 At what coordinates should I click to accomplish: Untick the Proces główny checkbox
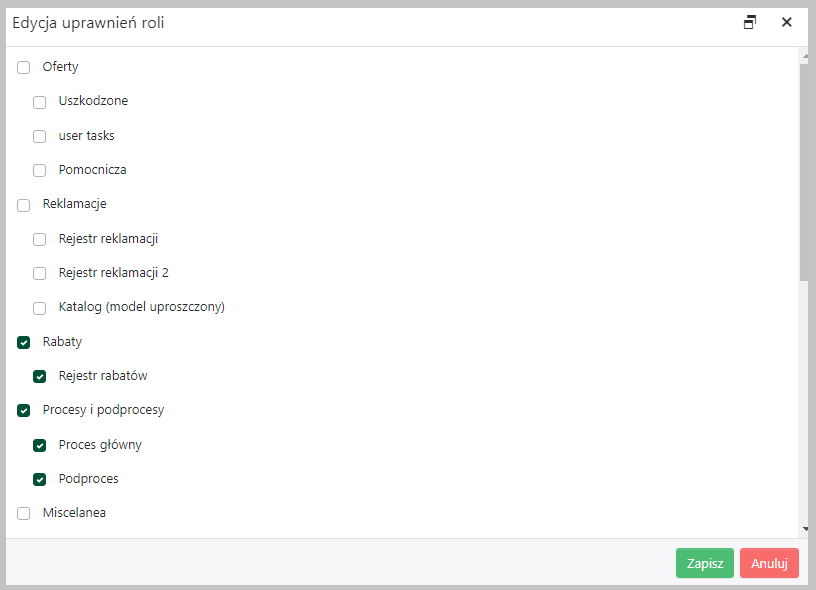(x=40, y=445)
